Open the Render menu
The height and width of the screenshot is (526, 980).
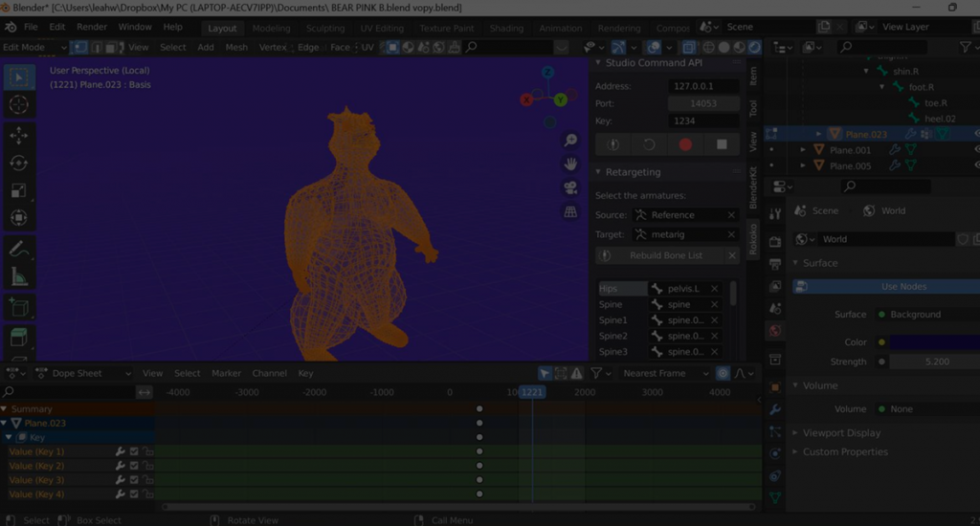(x=92, y=27)
